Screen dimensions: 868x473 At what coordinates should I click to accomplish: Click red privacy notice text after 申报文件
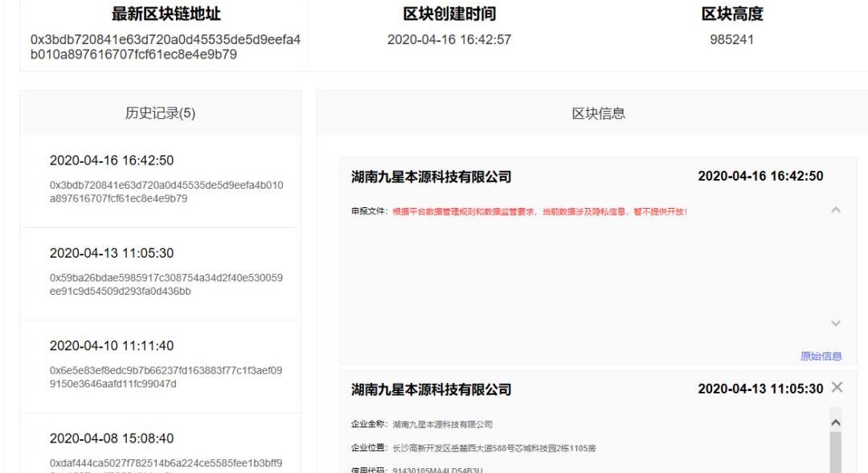540,211
